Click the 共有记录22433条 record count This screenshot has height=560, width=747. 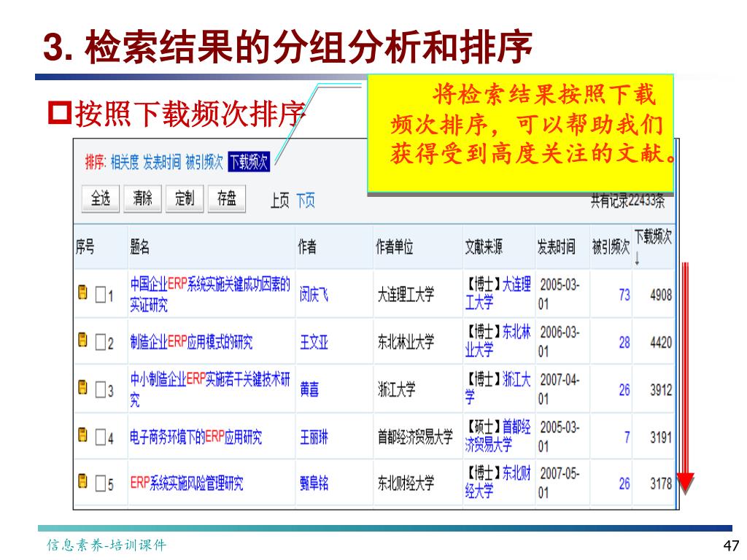(627, 201)
